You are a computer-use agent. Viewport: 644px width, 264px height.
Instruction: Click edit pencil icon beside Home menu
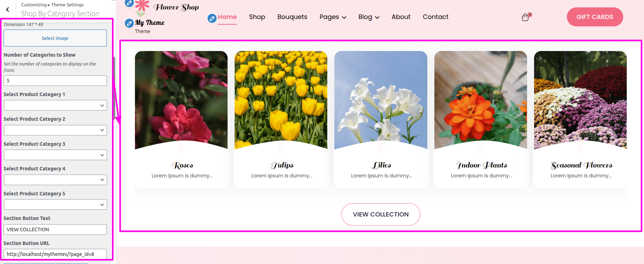[x=212, y=18]
